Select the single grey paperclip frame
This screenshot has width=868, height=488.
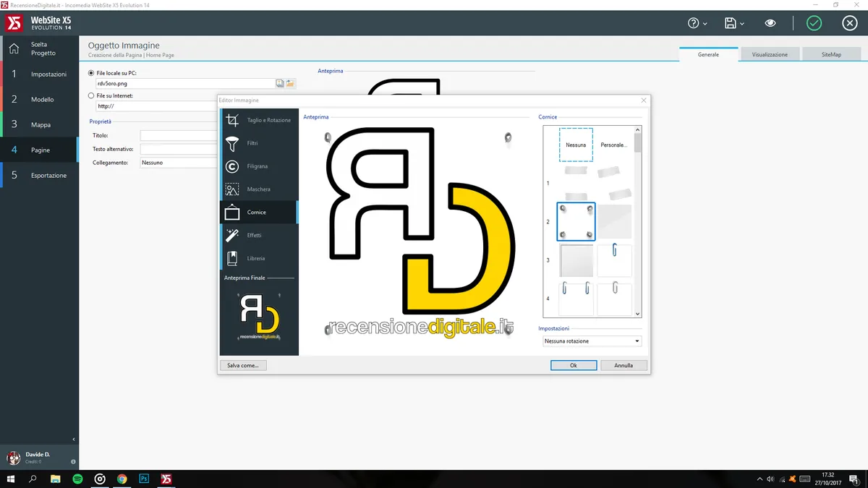(x=614, y=299)
